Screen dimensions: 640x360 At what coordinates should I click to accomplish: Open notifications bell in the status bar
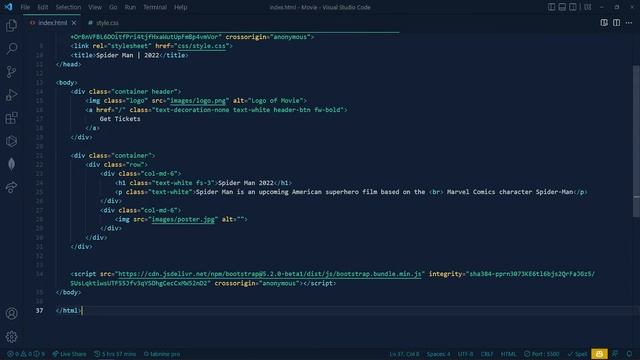pos(629,354)
